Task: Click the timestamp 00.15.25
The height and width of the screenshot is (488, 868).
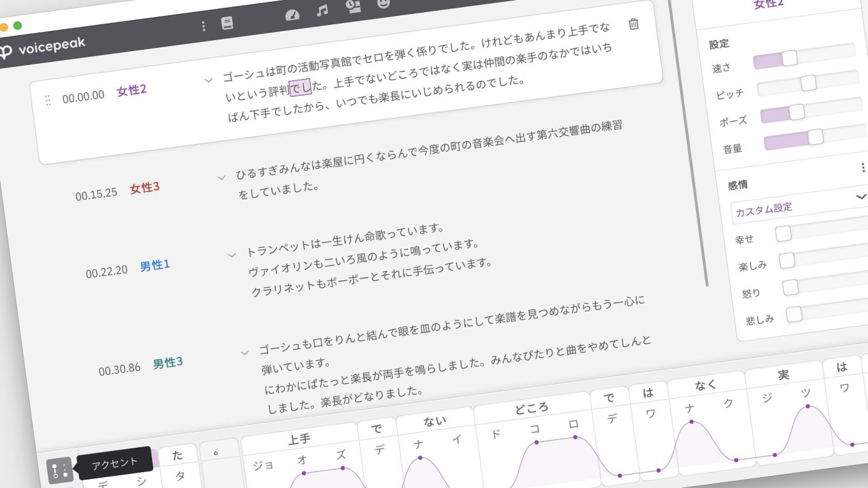Action: [96, 194]
